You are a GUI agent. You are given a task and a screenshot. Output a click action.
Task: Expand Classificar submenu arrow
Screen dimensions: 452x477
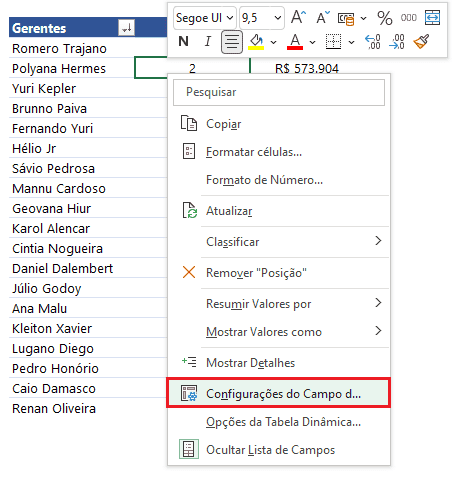coord(378,241)
